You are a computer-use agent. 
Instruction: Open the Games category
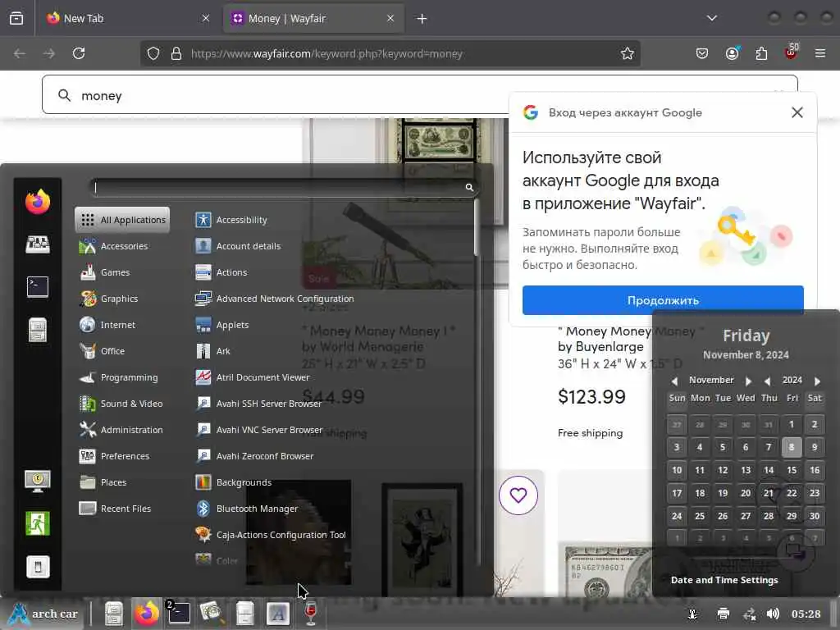tap(105, 272)
